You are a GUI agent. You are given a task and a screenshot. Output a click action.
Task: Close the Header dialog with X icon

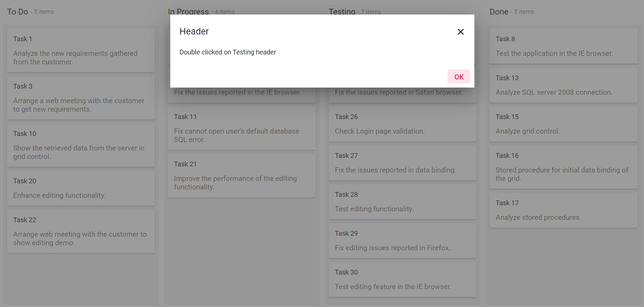pos(461,32)
